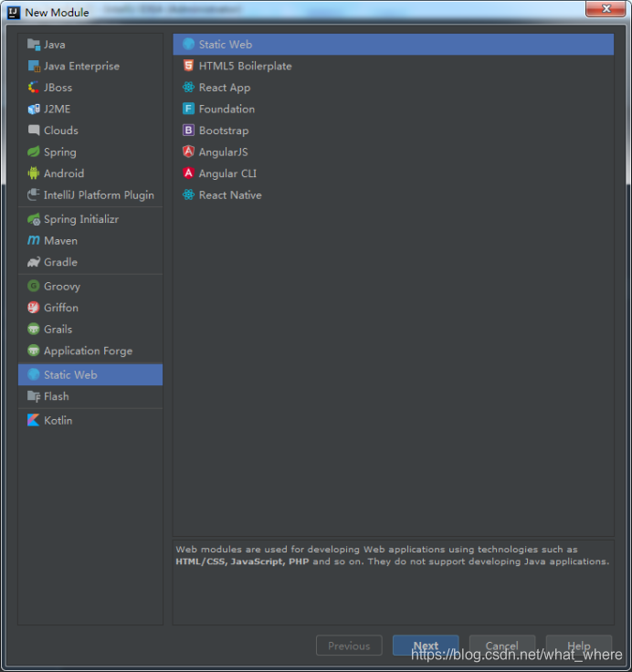Select Static Web template in right pane
This screenshot has width=632, height=672.
394,44
